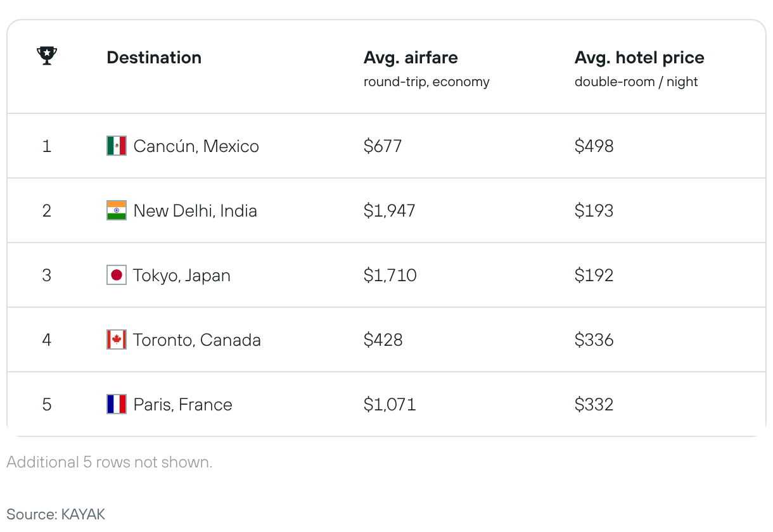Open the Tokyo, Japan destination
Screen dimensions: 773x532
pyautogui.click(x=182, y=275)
